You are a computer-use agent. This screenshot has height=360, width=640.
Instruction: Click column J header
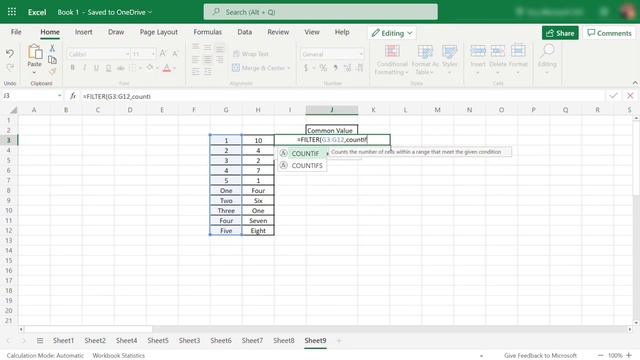(x=331, y=110)
